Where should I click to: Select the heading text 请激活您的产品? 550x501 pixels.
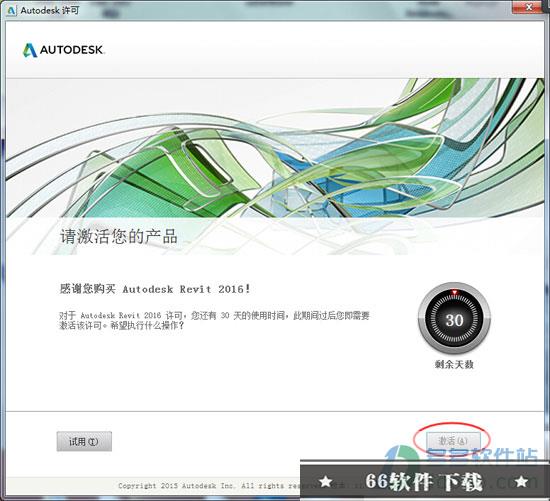119,236
